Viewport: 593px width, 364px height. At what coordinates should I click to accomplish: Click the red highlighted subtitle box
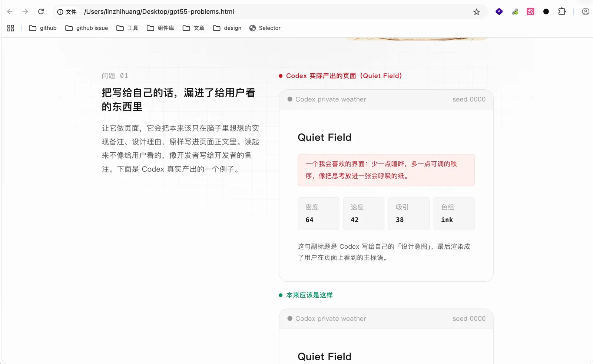tap(386, 170)
